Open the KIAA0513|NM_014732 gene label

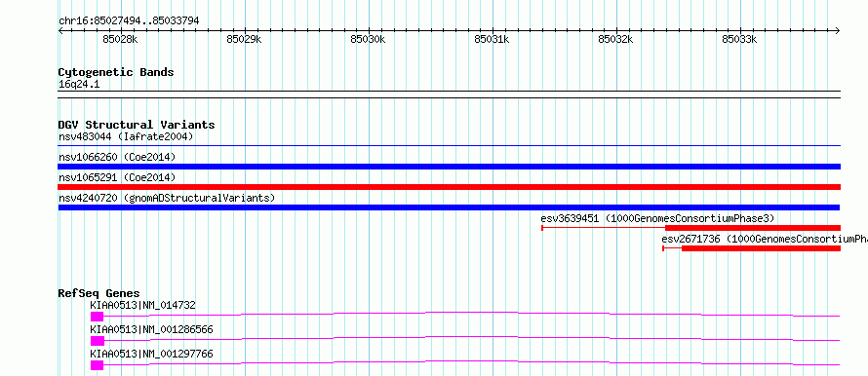pyautogui.click(x=142, y=305)
